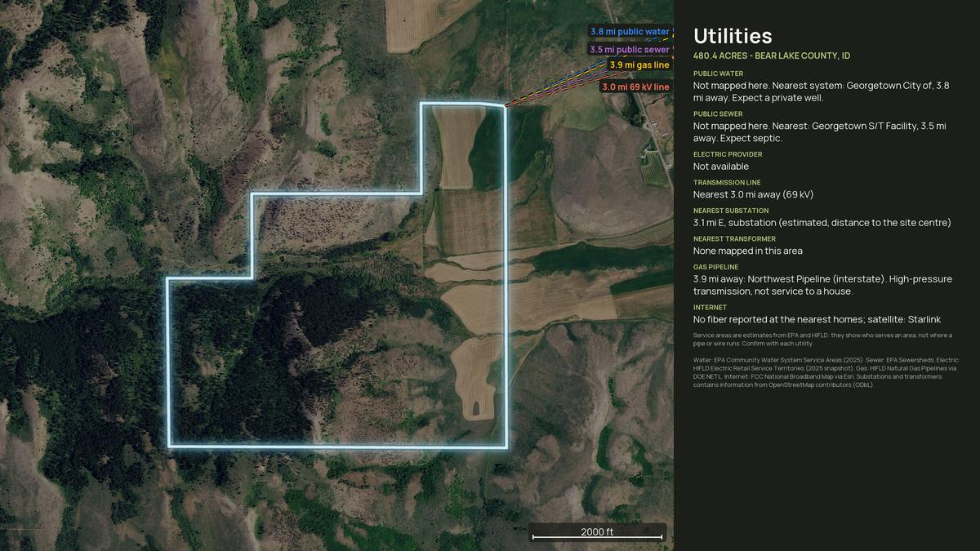Click the data sources paragraph starting 'Water: EPA'
The image size is (980, 551).
826,372
